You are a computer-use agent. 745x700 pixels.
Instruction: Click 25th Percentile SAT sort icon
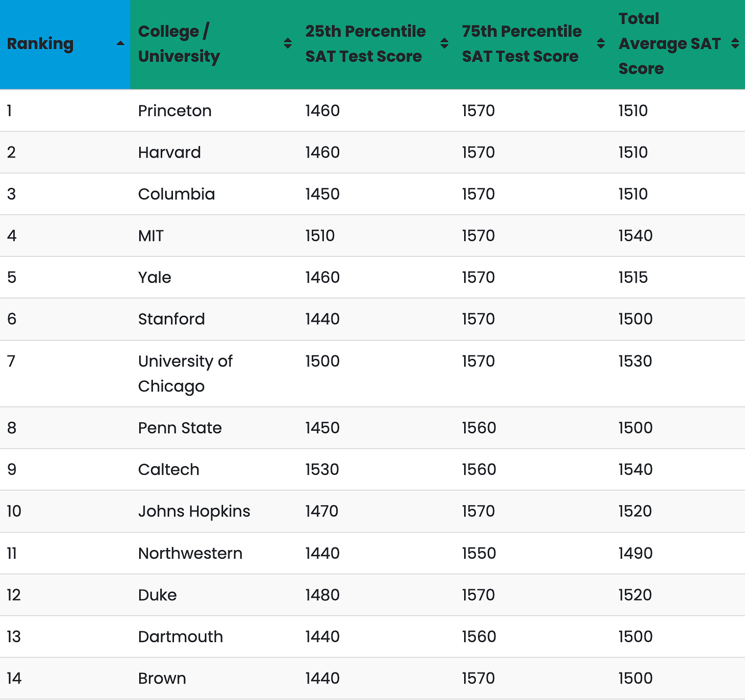pos(445,43)
